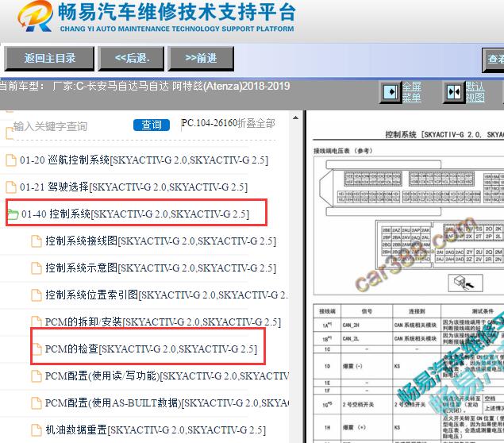
Task: Open 01-21 驾驶选择 tree item
Action: (133, 187)
